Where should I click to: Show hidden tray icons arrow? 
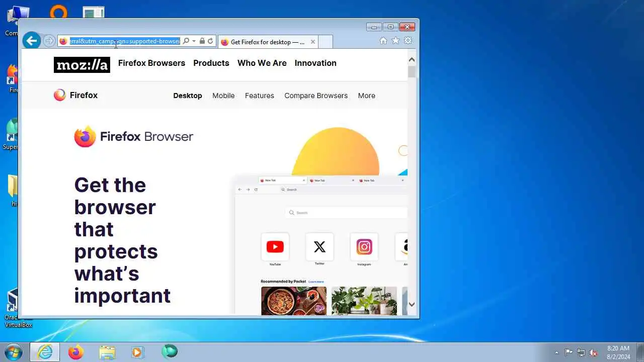(556, 352)
